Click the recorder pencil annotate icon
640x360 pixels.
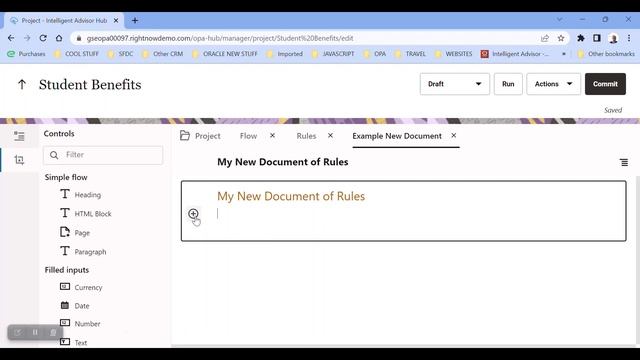(x=18, y=333)
